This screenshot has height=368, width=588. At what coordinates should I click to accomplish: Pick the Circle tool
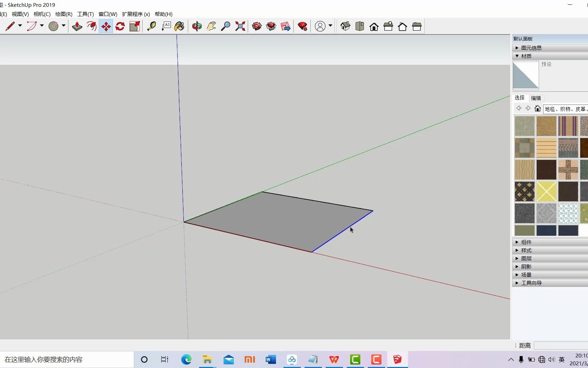(54, 26)
